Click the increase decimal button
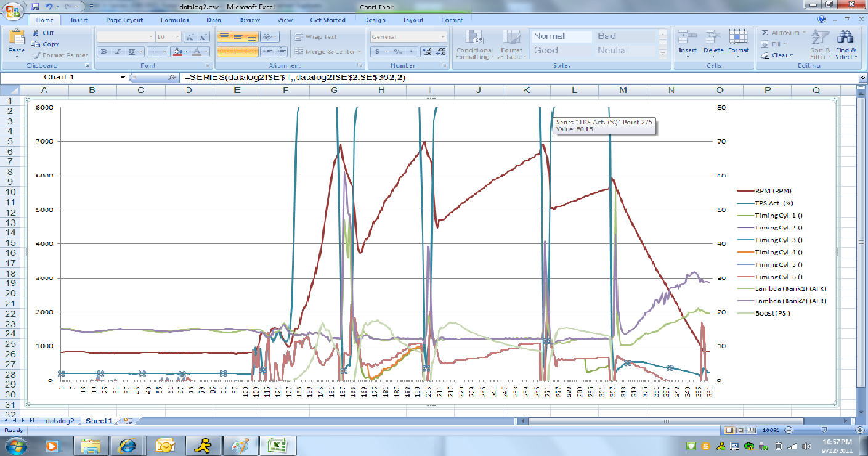The image size is (868, 456). tap(428, 52)
